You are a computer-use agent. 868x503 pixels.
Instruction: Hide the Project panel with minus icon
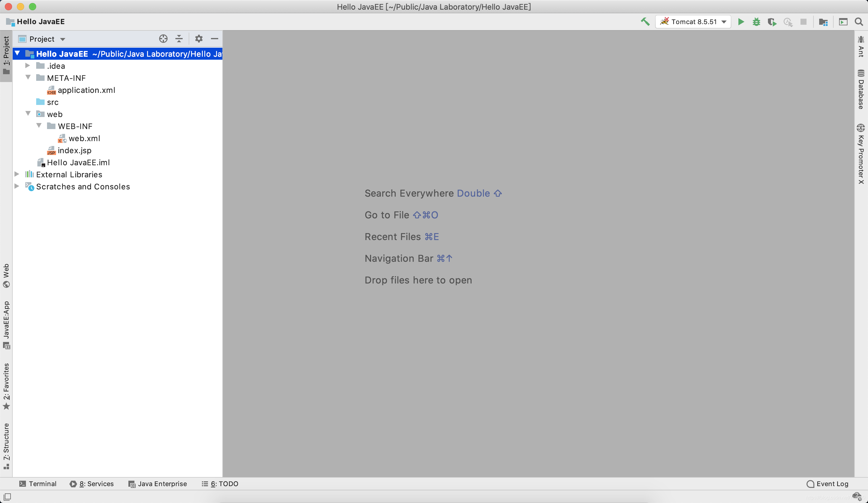214,39
